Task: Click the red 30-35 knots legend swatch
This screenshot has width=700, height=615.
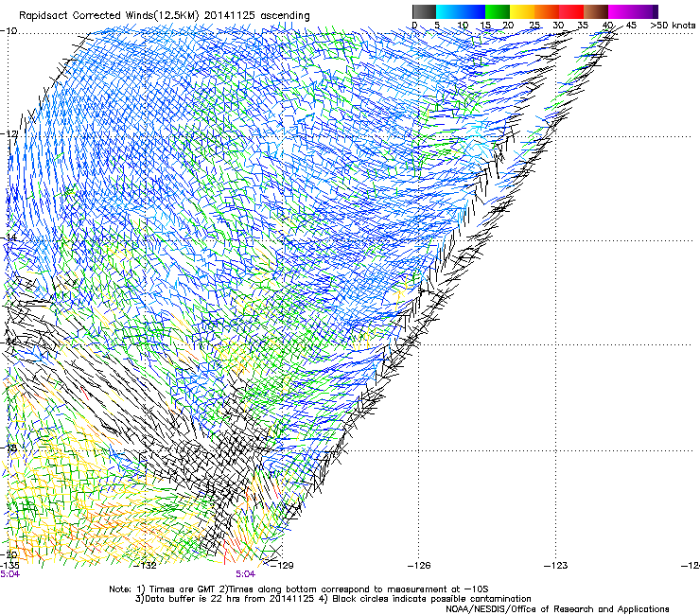Action: (571, 11)
